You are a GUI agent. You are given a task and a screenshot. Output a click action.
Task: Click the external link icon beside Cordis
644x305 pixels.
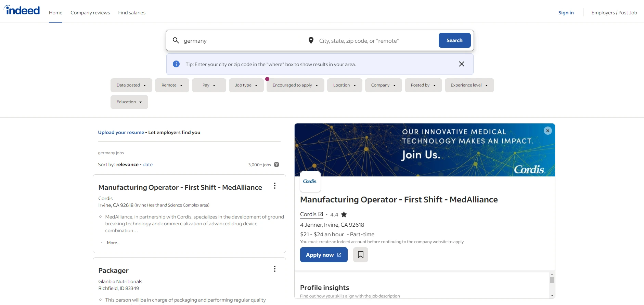click(321, 214)
